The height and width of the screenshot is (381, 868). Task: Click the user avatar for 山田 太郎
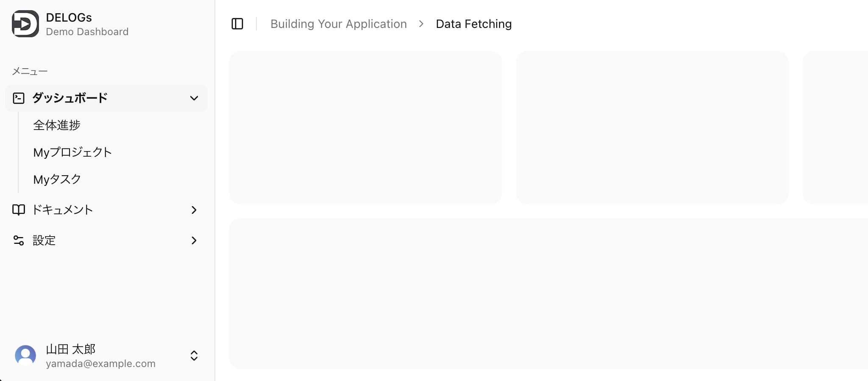[25, 356]
